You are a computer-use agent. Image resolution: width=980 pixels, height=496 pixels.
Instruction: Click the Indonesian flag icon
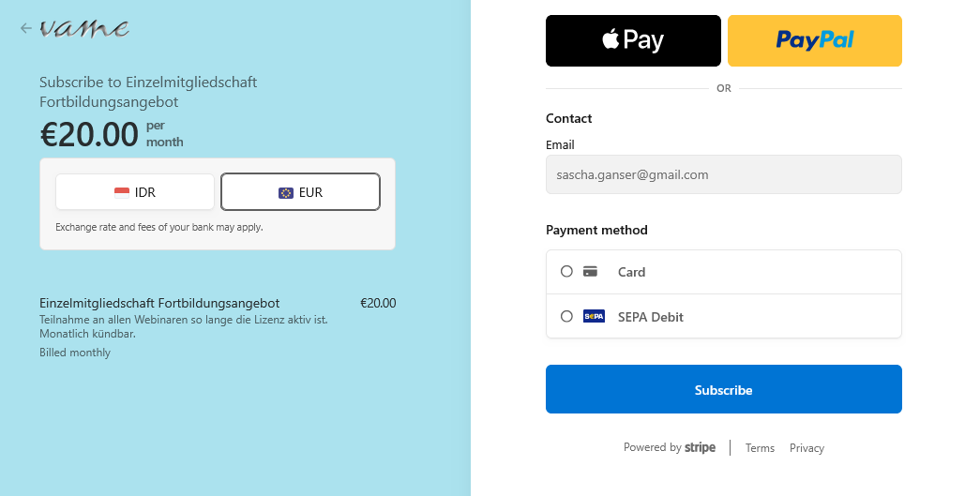[x=122, y=192]
